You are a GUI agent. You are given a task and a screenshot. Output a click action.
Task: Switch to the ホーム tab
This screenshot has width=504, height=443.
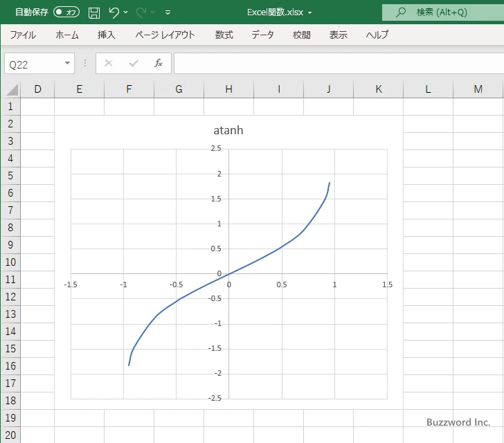click(x=67, y=35)
